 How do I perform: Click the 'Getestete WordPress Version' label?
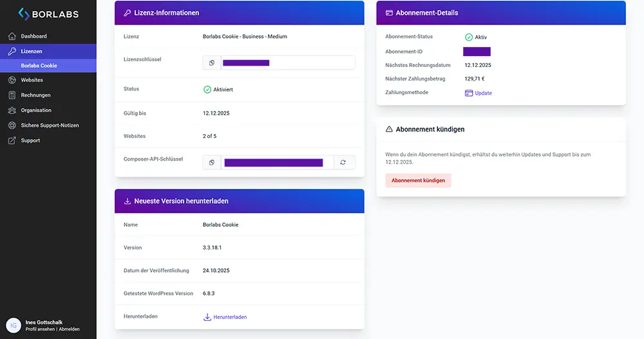click(x=158, y=293)
